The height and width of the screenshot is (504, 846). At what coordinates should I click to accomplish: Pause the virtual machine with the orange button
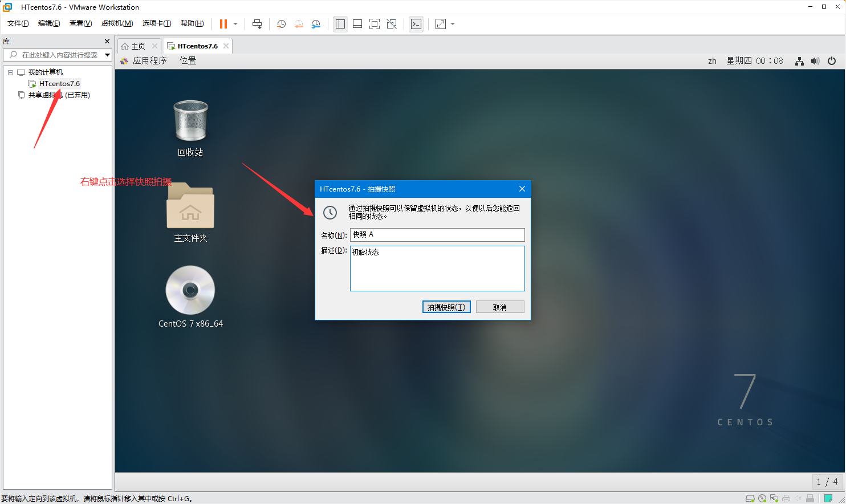(223, 24)
